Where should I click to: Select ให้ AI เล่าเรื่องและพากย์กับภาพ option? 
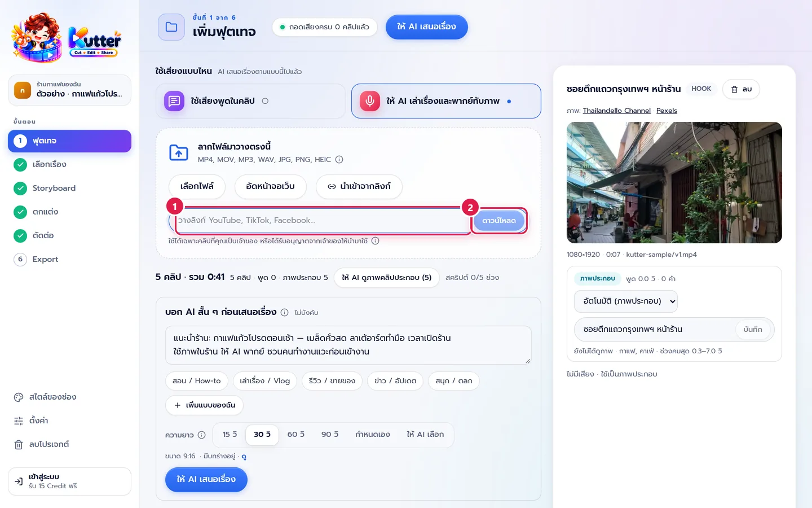(446, 101)
